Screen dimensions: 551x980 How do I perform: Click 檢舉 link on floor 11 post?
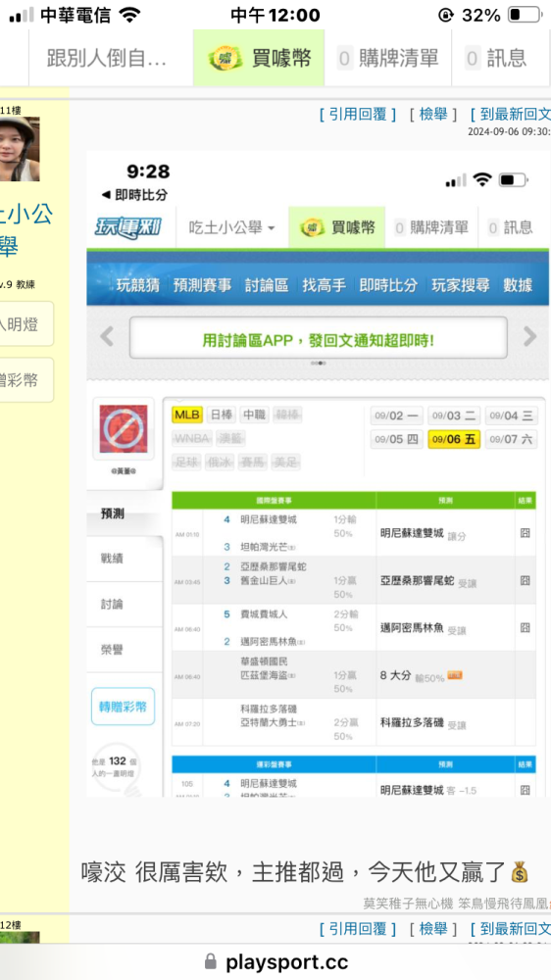click(x=433, y=115)
